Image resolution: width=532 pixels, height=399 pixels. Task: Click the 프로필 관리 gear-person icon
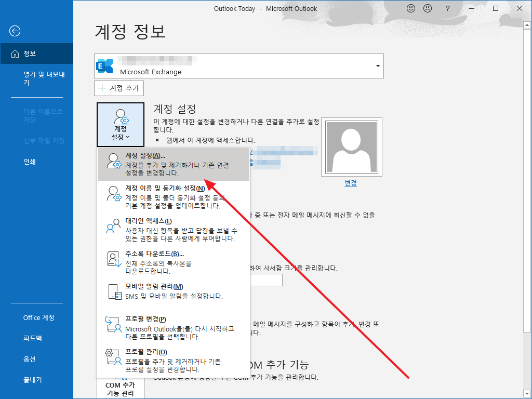(x=113, y=357)
